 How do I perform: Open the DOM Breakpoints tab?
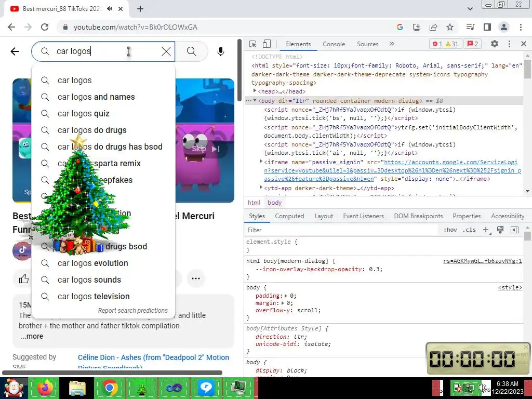click(418, 216)
